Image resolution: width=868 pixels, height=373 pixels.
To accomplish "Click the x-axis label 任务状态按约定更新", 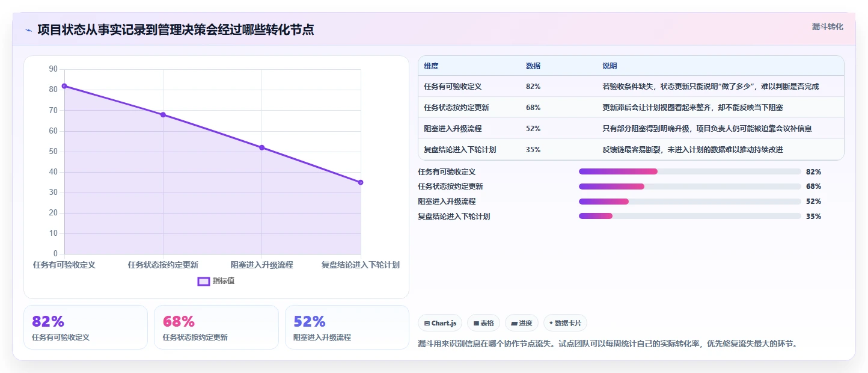I will 163,265.
